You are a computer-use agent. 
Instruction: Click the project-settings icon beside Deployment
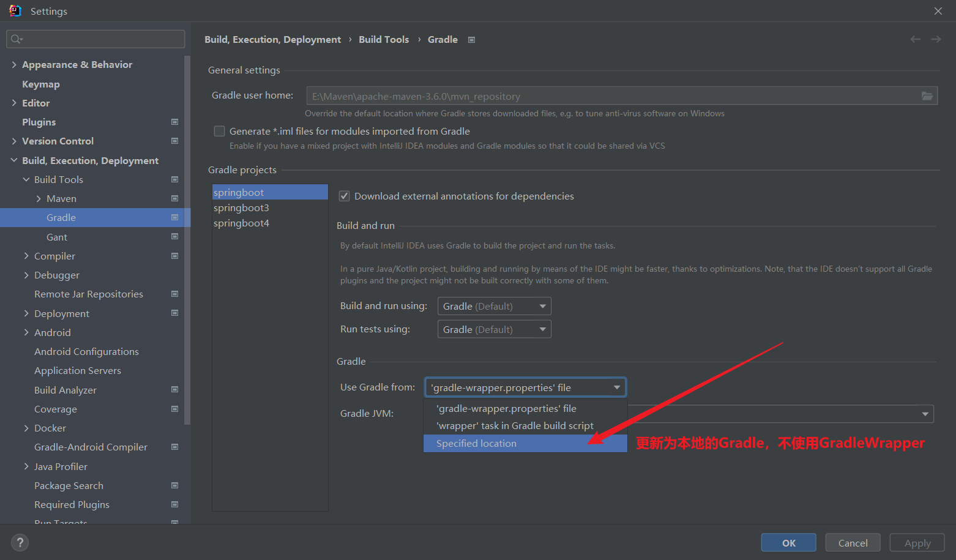point(174,313)
